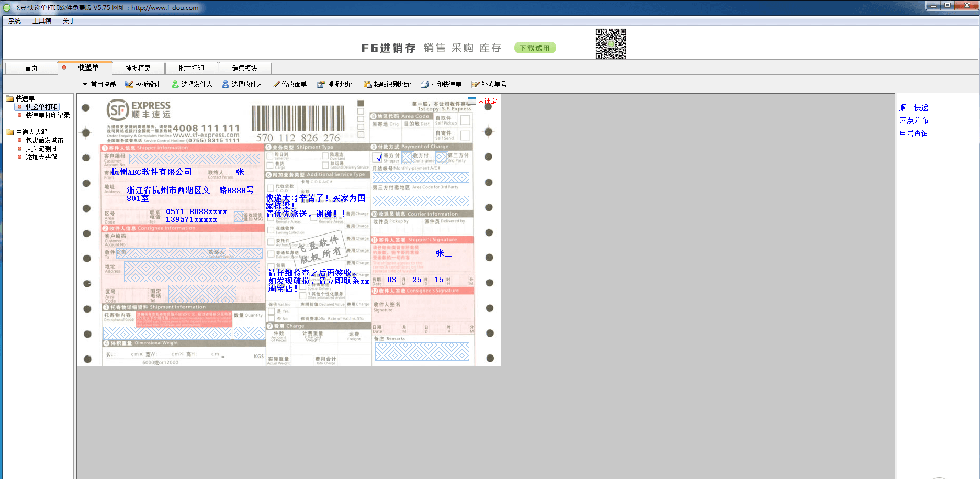Toggle the 第三方付 3rd Party payment box
Image resolution: width=980 pixels, height=479 pixels.
(x=442, y=158)
